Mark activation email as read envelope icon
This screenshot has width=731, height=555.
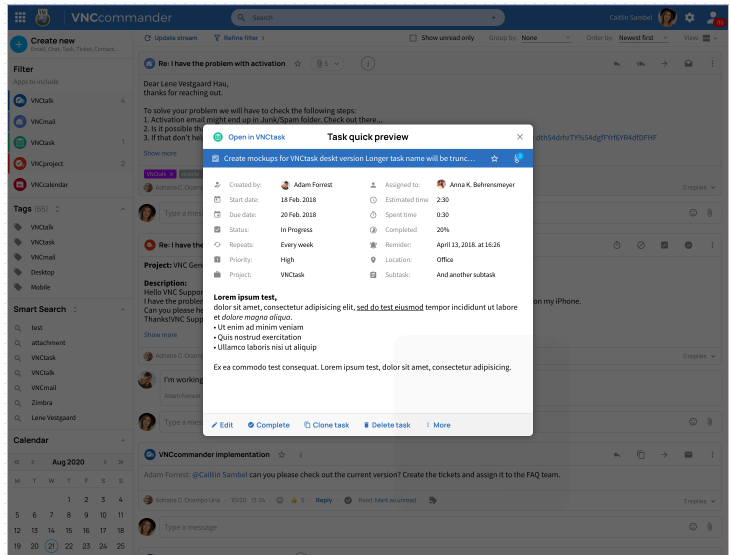pyautogui.click(x=688, y=64)
